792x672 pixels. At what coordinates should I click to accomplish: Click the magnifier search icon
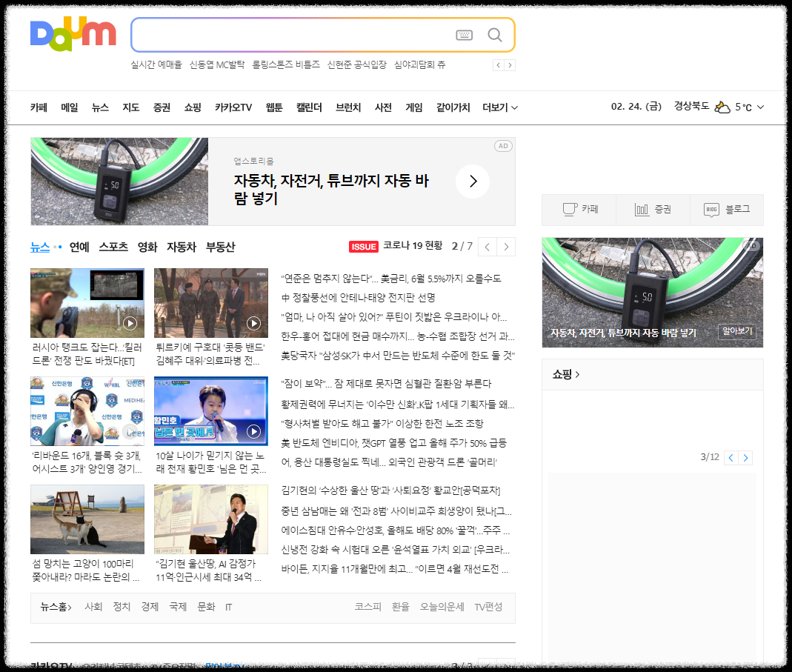[494, 35]
